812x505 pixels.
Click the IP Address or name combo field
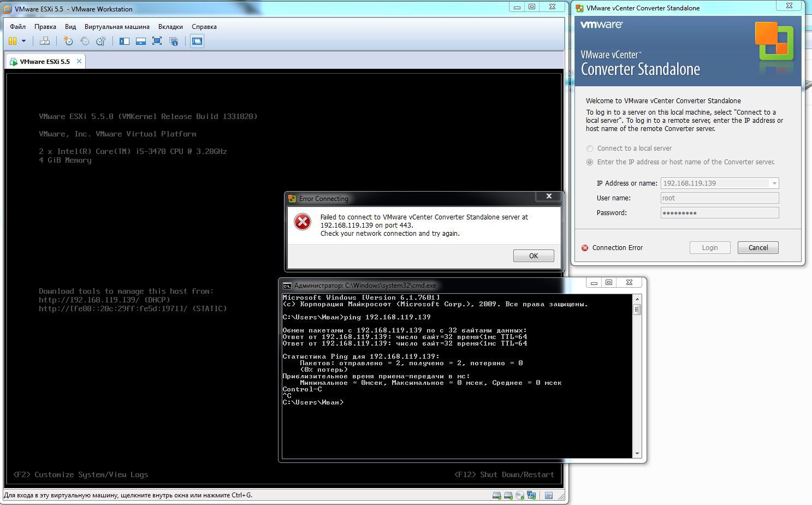(x=720, y=183)
